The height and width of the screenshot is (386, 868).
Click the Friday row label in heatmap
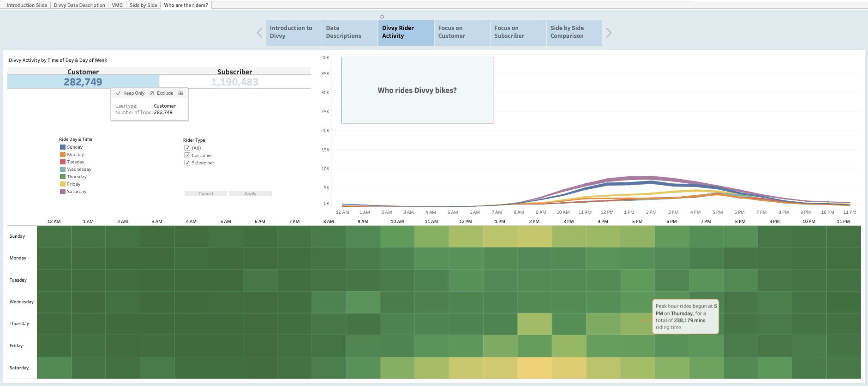16,346
